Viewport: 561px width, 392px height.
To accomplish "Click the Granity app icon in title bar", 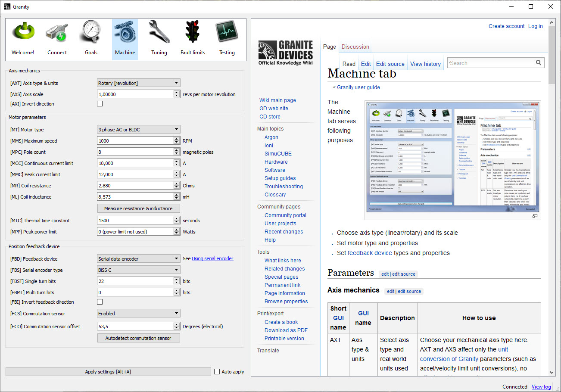I will (x=7, y=7).
